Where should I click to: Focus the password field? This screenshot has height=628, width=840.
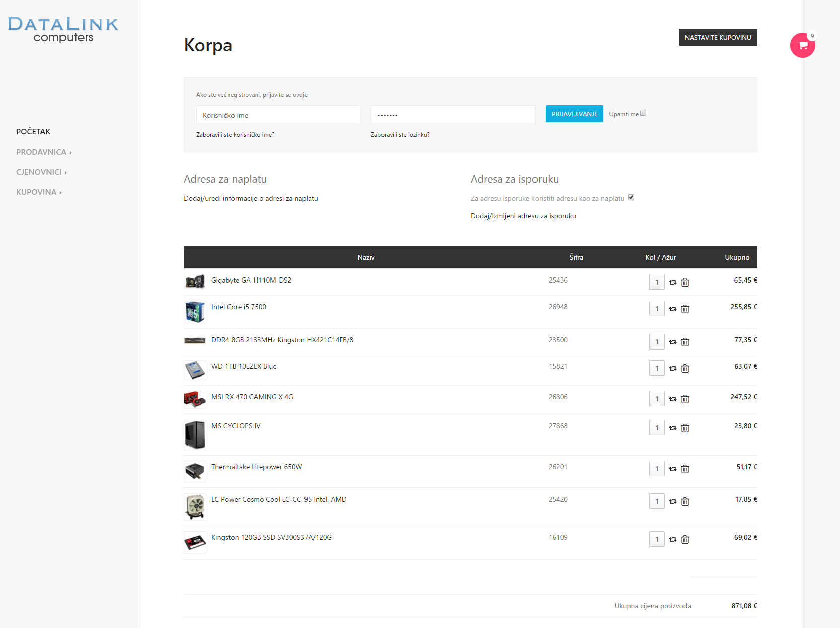coord(453,115)
